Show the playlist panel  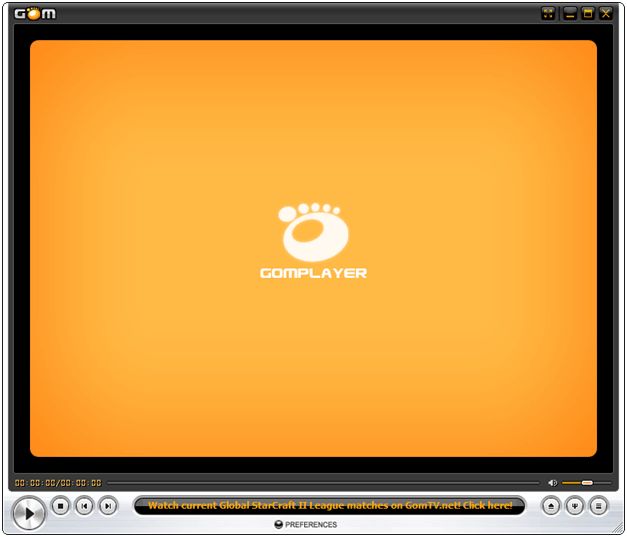click(x=598, y=507)
